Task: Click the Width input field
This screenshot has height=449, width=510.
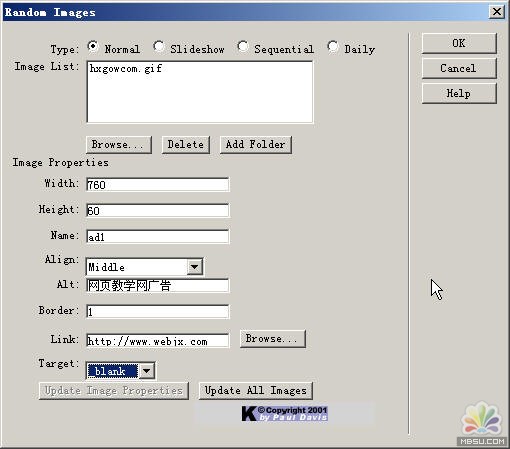Action: (x=158, y=184)
